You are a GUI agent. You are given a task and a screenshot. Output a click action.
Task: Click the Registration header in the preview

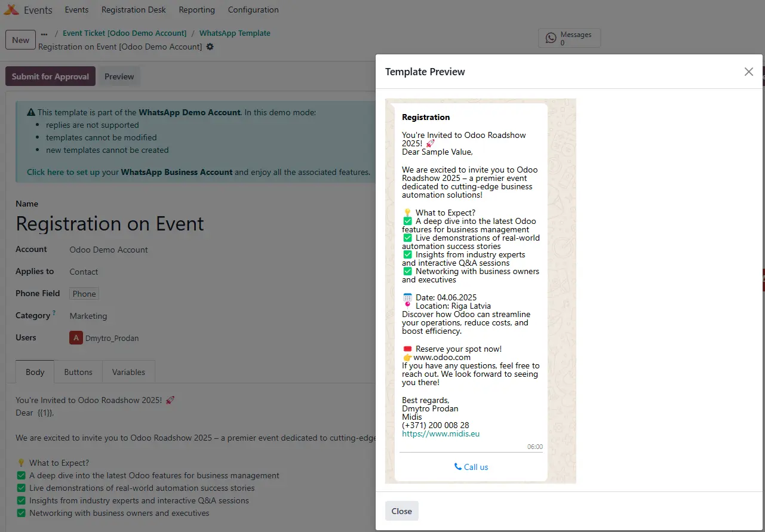(x=426, y=117)
